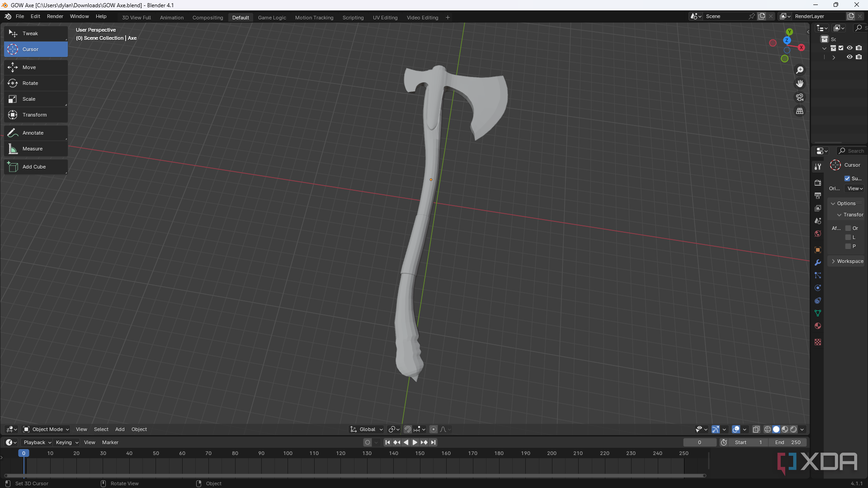Open the Object Mode dropdown

tap(47, 428)
